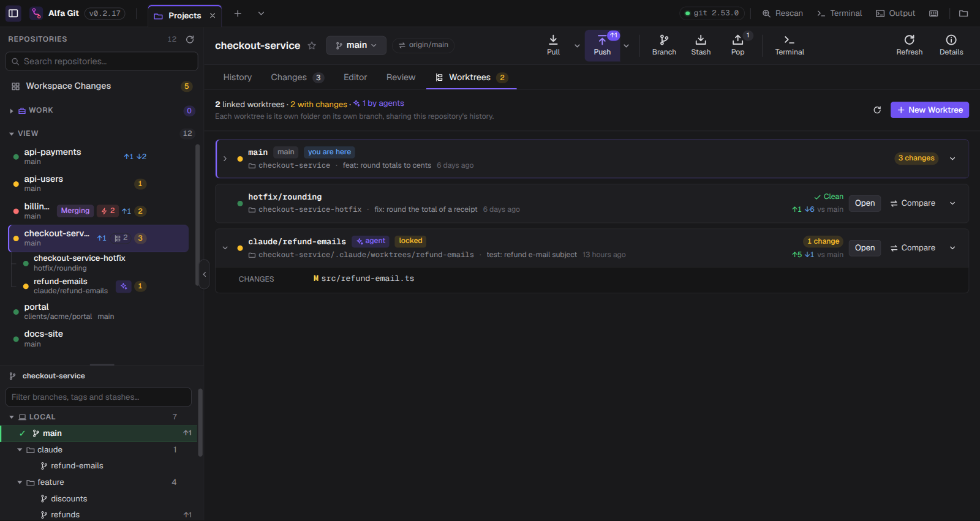Viewport: 980px width, 521px height.
Task: Switch to the Changes tab
Action: (x=297, y=77)
